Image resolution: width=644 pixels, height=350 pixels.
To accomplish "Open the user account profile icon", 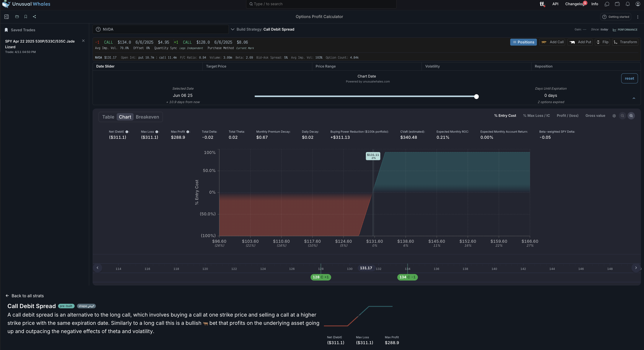I will (x=638, y=4).
